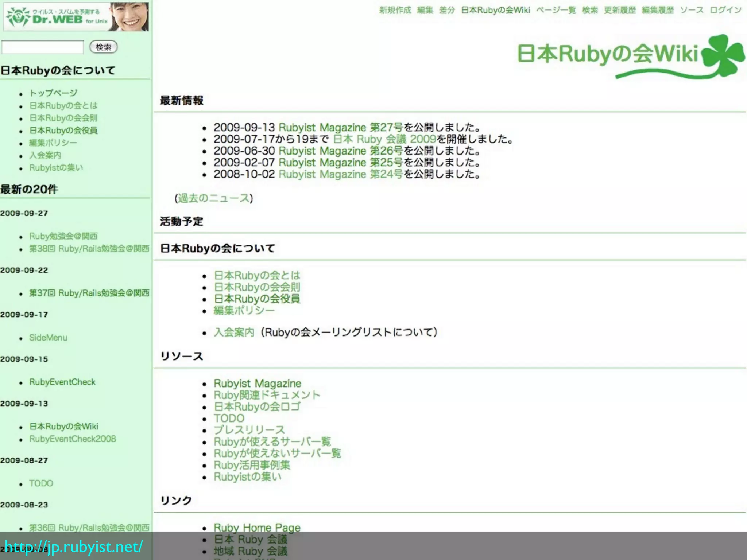The image size is (747, 560).
Task: Open main content Rubyistの集い link
Action: (x=248, y=477)
